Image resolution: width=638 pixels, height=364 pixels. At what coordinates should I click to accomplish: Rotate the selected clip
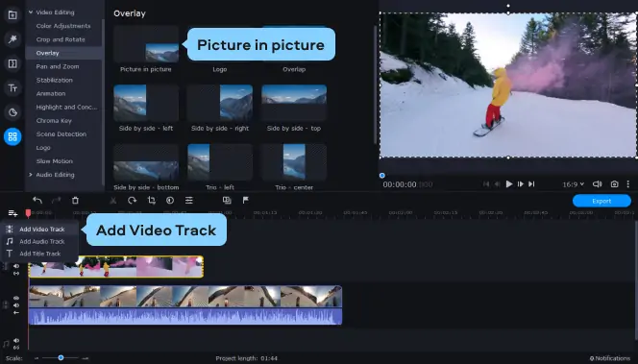click(132, 200)
